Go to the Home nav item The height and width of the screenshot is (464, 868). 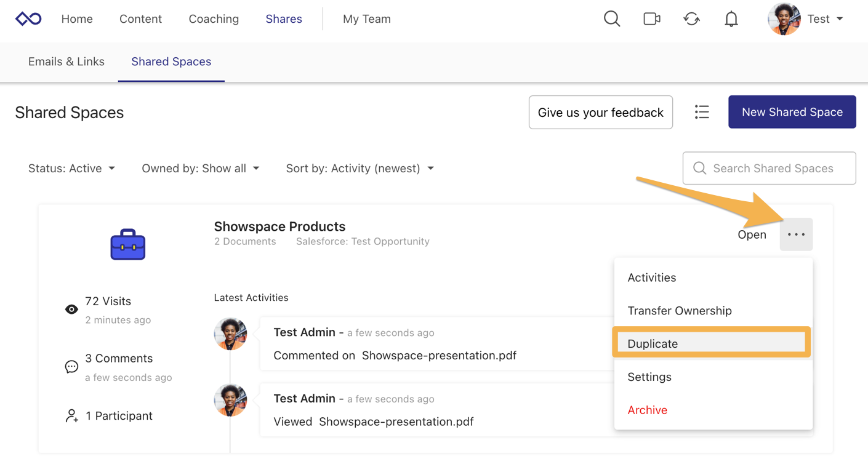77,19
